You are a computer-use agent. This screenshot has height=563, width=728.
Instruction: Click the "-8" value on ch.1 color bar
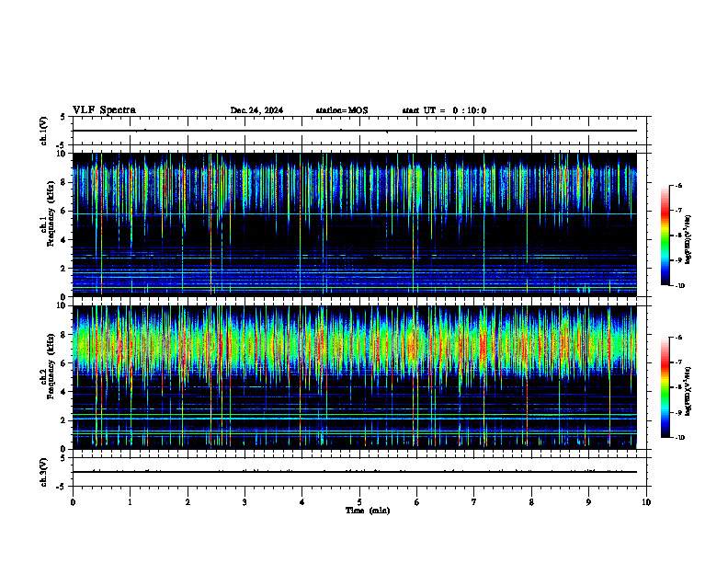(678, 236)
